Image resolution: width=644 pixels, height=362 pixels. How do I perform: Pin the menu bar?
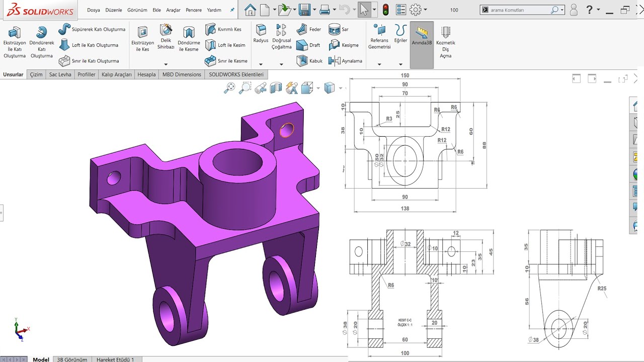point(232,10)
